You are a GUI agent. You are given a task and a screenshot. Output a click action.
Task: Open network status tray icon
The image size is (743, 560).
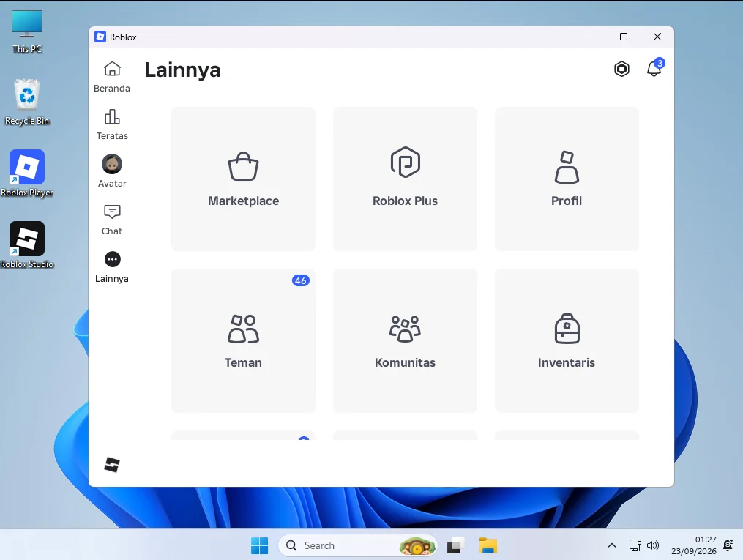click(x=635, y=545)
